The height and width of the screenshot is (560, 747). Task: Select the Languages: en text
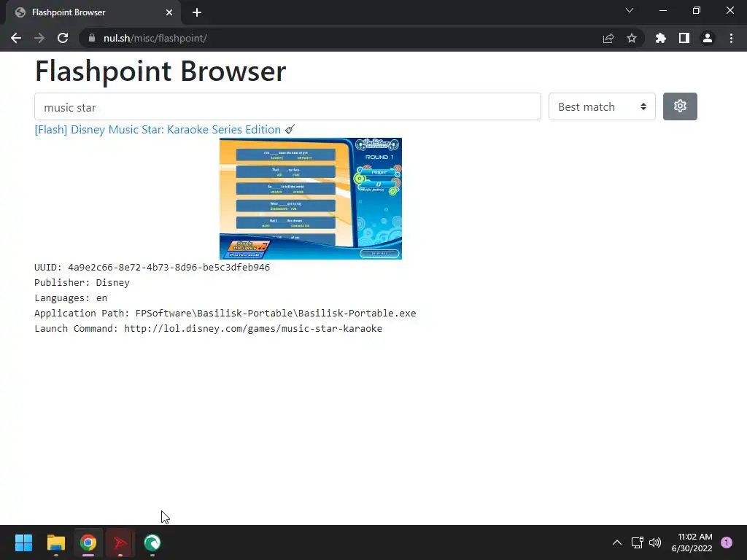pos(71,297)
